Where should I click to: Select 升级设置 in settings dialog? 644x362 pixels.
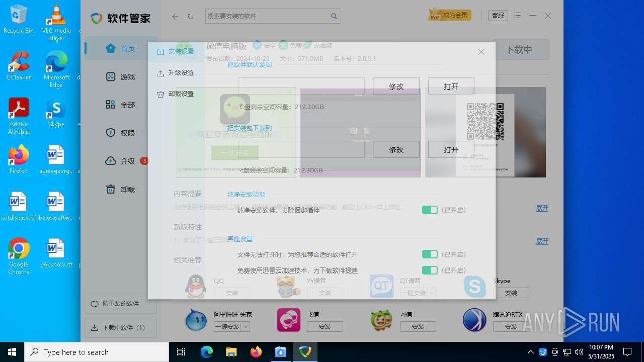[176, 73]
